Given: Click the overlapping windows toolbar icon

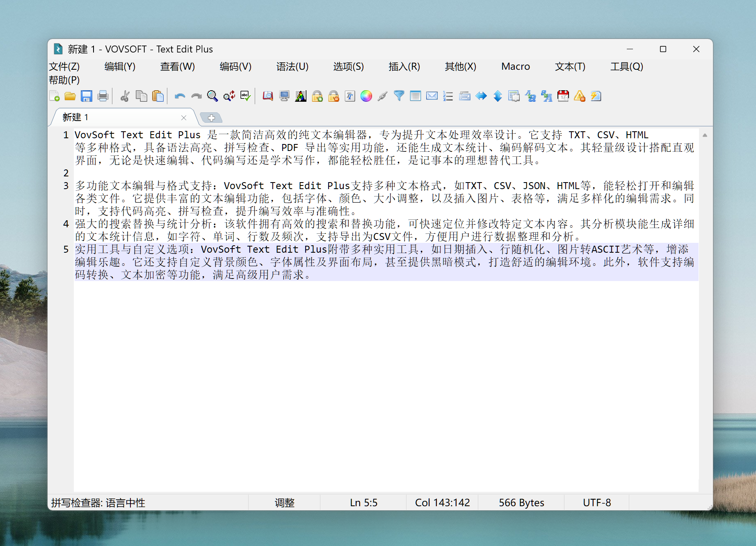Looking at the screenshot, I should (514, 96).
